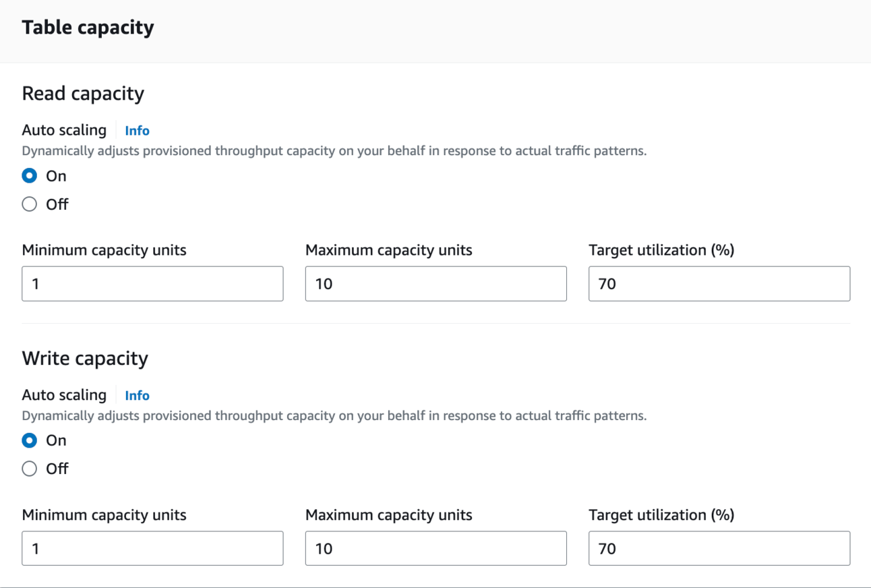Open Info link for Write capacity auto scaling

(x=137, y=396)
